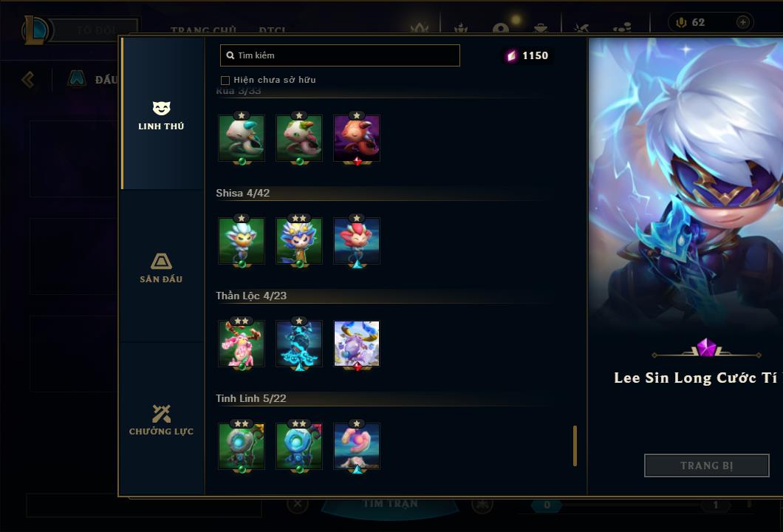Click the little legends list scrollbar

coord(575,446)
